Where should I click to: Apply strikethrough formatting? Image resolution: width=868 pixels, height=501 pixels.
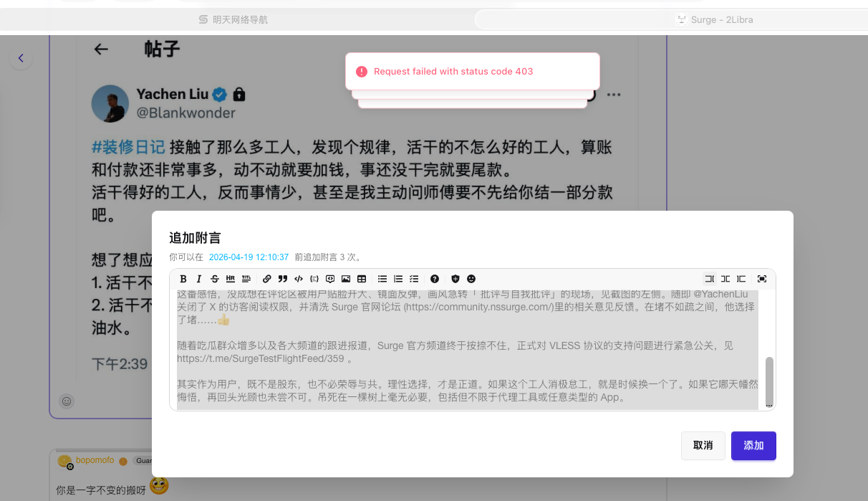click(x=215, y=279)
